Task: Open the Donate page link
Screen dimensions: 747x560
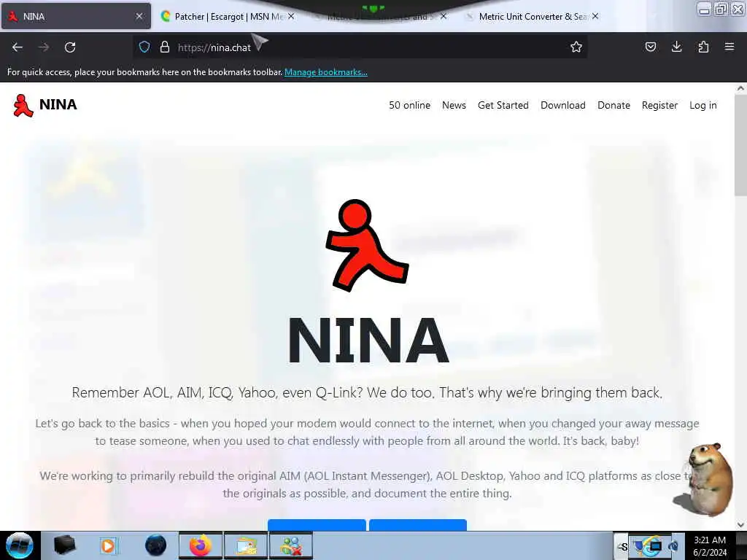Action: [x=614, y=105]
